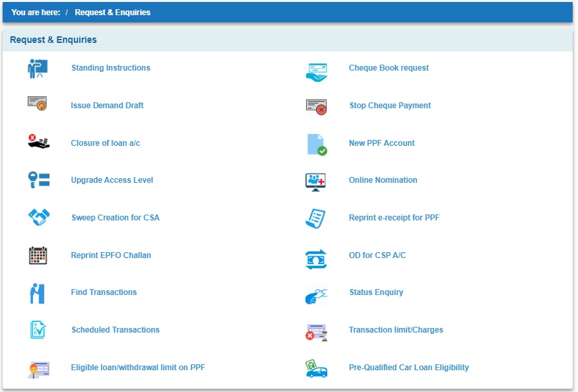This screenshot has width=578, height=392.
Task: Click the 'You are here:' breadcrumb label
Action: 36,12
